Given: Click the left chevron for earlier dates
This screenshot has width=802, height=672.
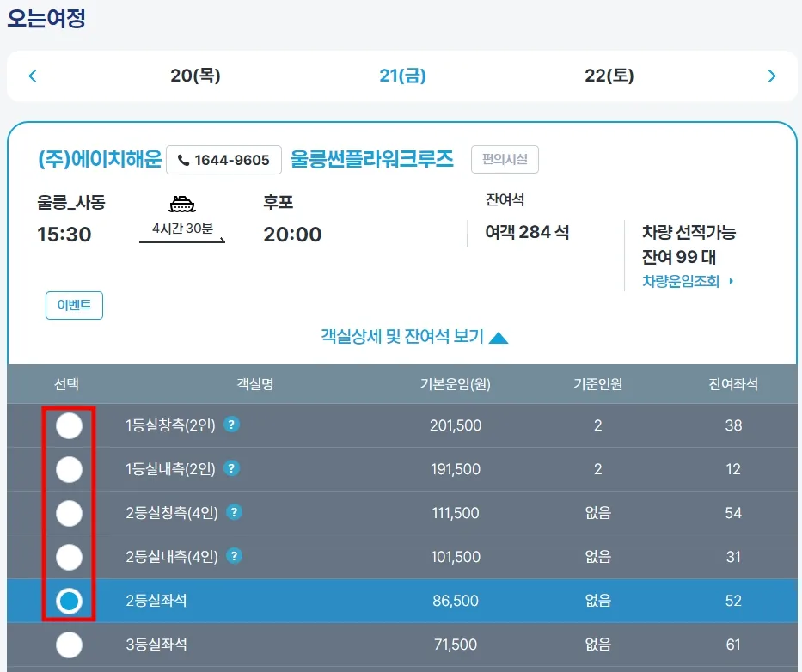Looking at the screenshot, I should (x=32, y=75).
